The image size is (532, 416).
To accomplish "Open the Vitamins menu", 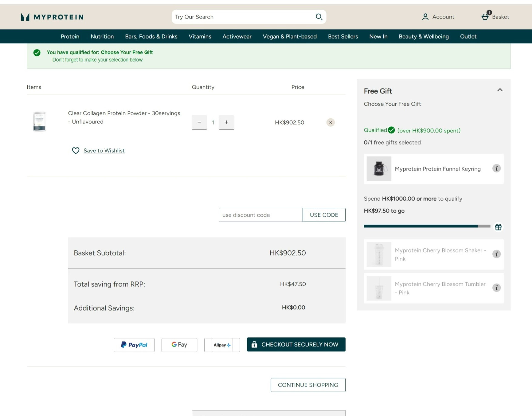I will coord(200,37).
